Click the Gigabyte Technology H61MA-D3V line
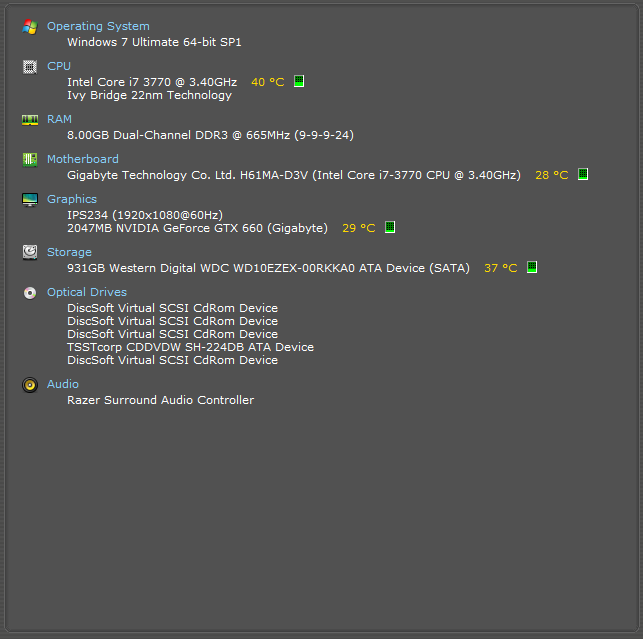643x639 pixels. (294, 175)
